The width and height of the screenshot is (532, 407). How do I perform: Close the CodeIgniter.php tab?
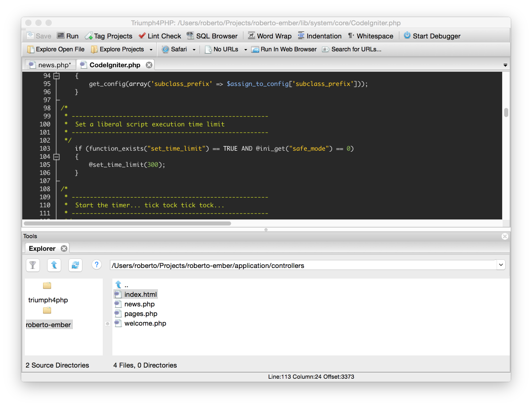click(149, 65)
